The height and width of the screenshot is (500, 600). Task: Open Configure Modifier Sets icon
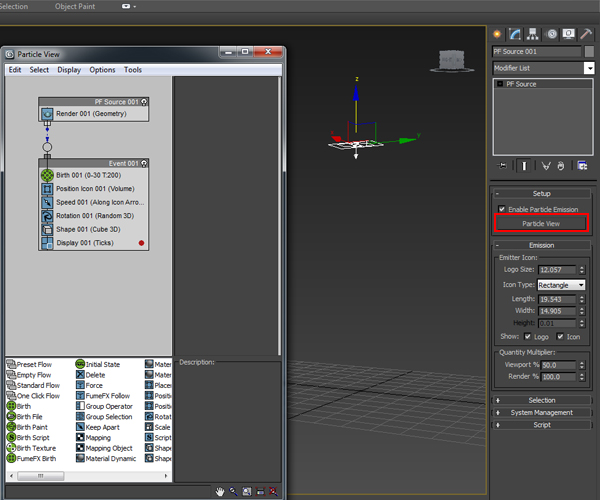coord(582,166)
